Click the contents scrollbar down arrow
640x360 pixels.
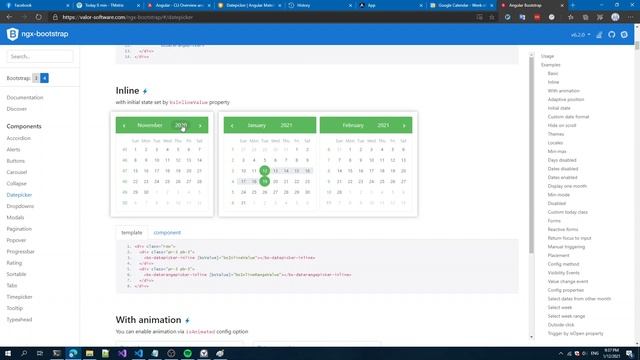click(x=531, y=337)
